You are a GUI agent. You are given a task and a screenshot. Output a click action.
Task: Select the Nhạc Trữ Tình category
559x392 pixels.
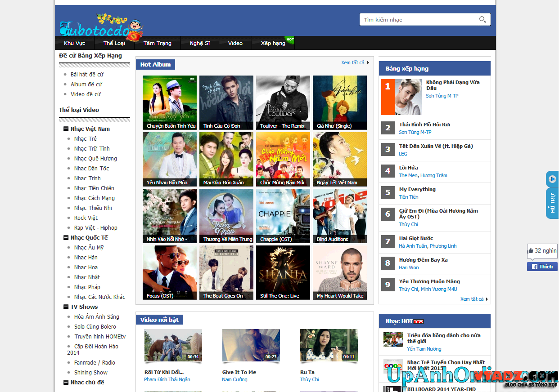click(x=92, y=149)
